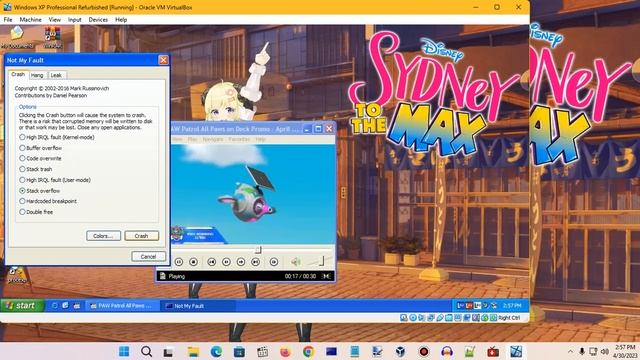
Task: Open the headphones app on taskbar
Action: (x=447, y=351)
